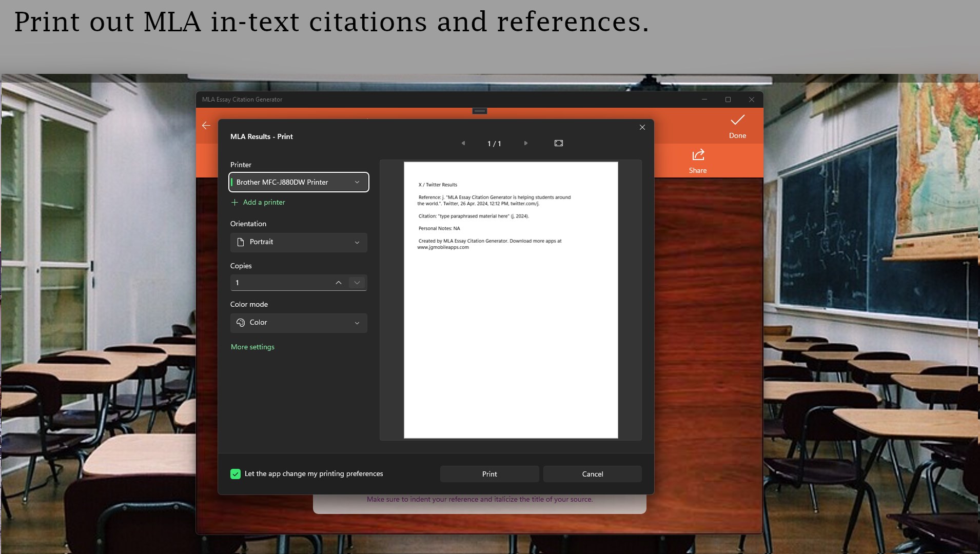Open the Color mode dropdown

pyautogui.click(x=299, y=323)
